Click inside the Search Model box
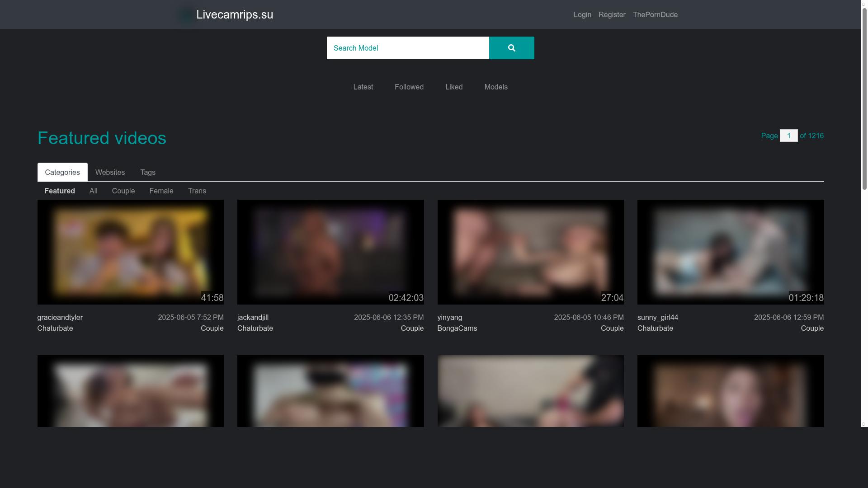Image resolution: width=868 pixels, height=488 pixels. pyautogui.click(x=407, y=47)
